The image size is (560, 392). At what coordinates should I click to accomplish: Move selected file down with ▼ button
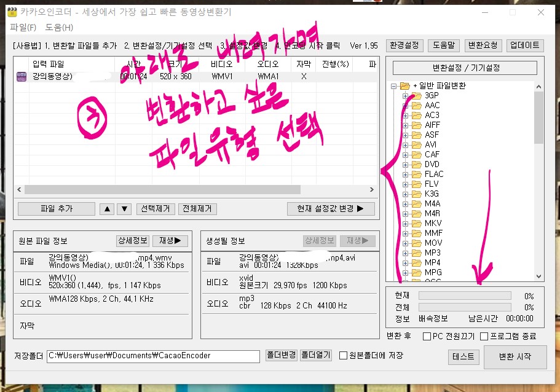pos(124,209)
